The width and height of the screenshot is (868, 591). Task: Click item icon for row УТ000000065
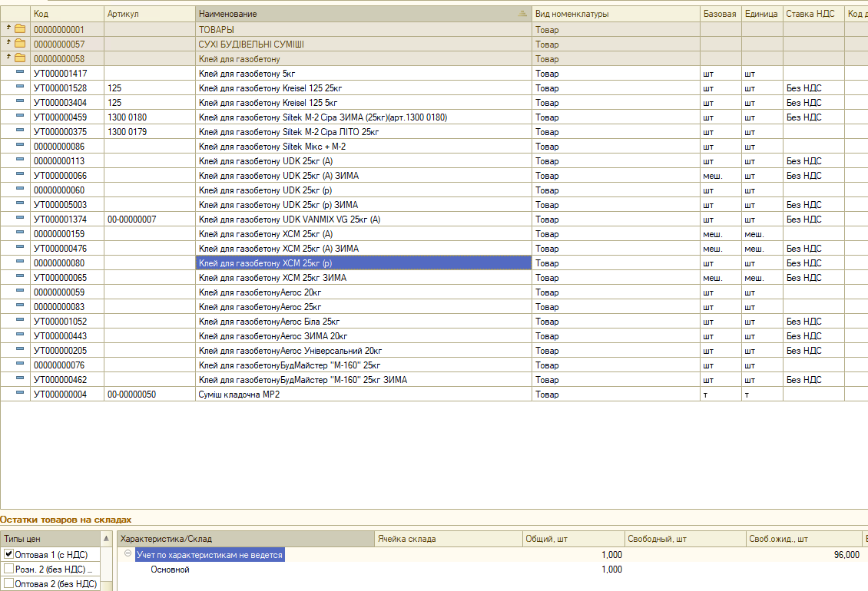(20, 276)
